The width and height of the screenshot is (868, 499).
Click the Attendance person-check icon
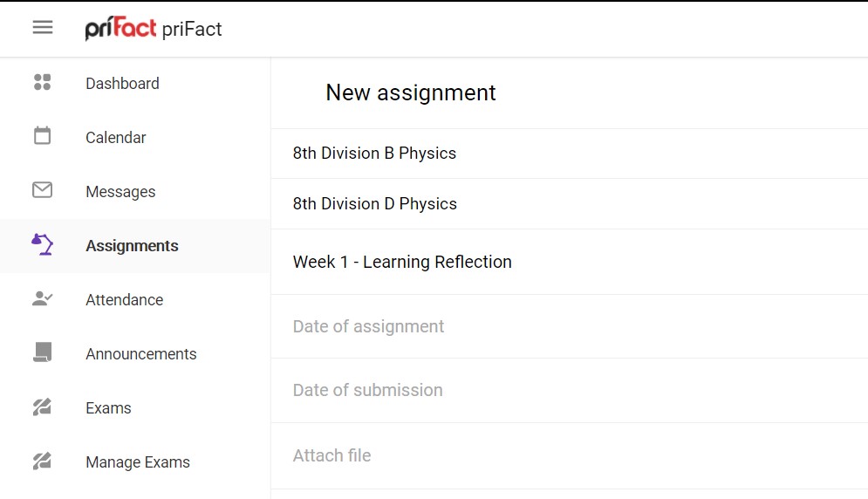point(42,298)
